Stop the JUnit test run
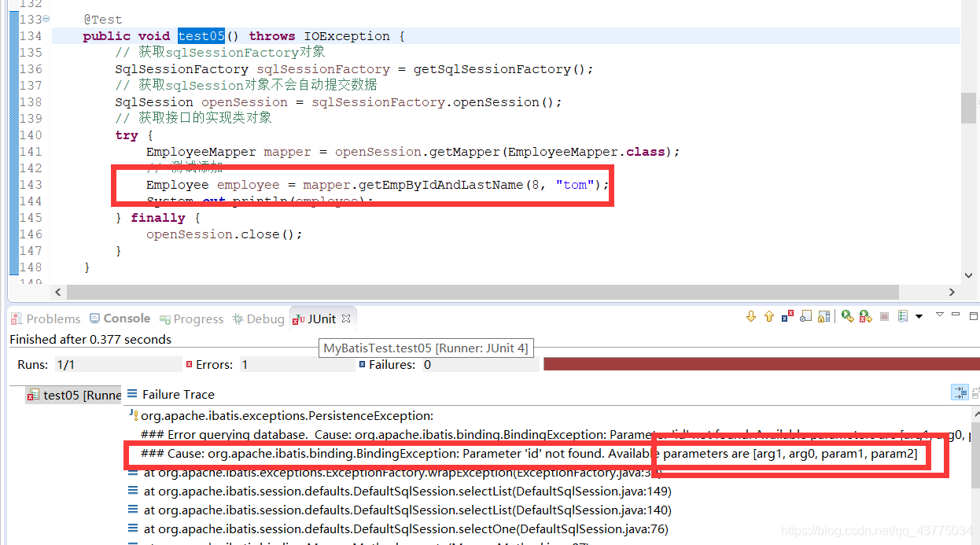 pyautogui.click(x=884, y=316)
